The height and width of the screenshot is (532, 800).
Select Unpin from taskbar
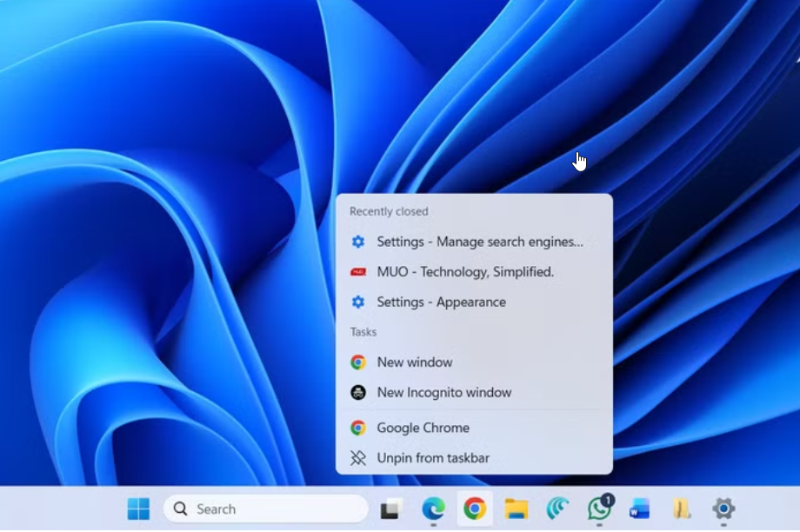click(432, 458)
